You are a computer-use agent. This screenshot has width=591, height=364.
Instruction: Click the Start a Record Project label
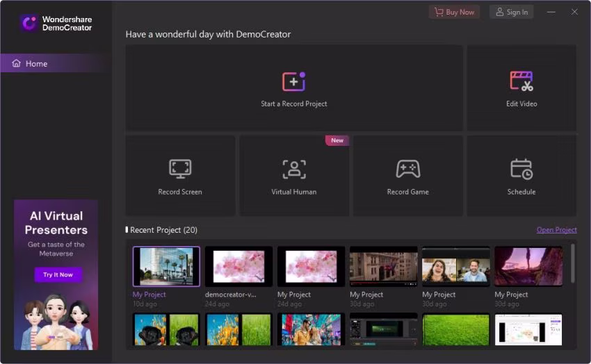(294, 104)
